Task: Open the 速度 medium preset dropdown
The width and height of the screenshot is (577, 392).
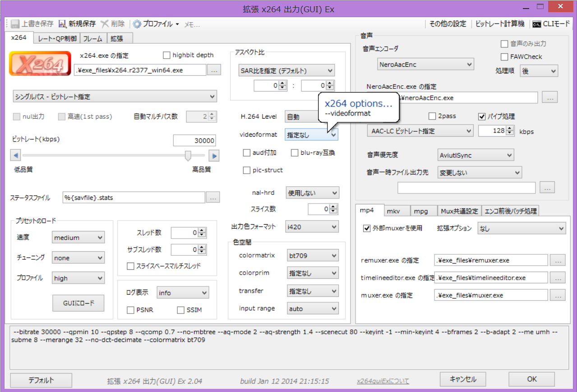Action: pos(78,238)
